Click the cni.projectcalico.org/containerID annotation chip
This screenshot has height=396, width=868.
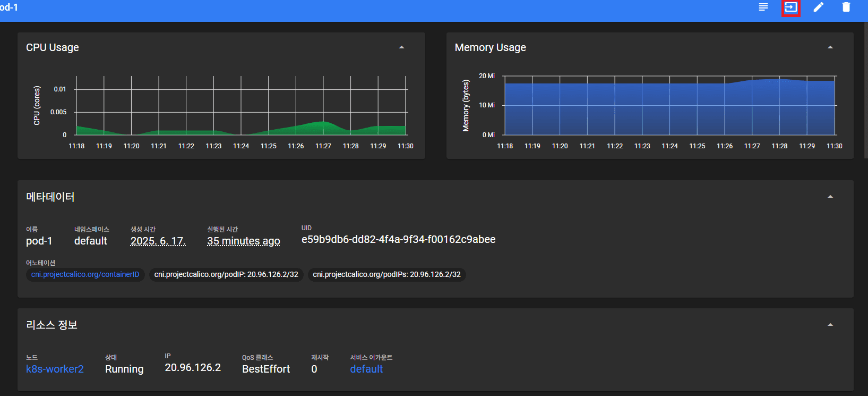point(85,274)
